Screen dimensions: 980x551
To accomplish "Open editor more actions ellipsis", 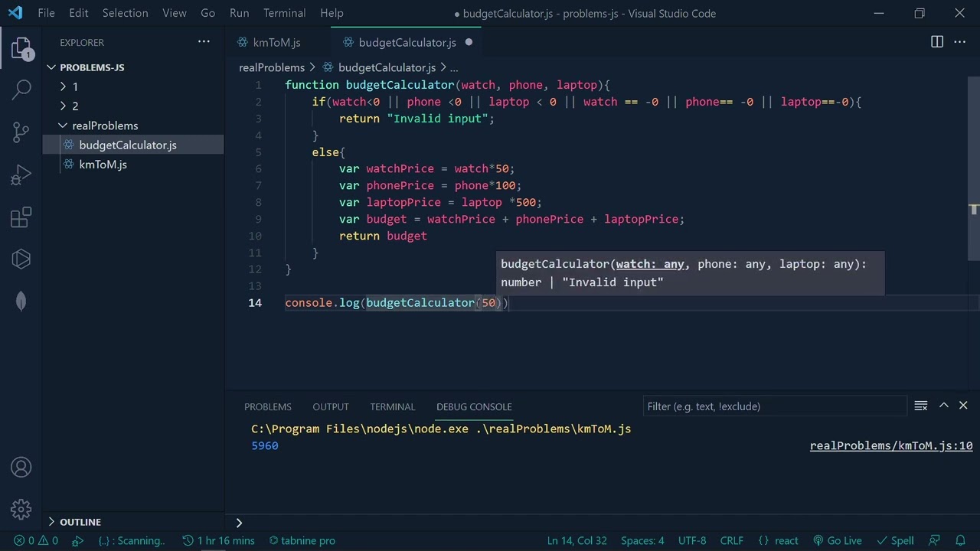I will [x=960, y=42].
